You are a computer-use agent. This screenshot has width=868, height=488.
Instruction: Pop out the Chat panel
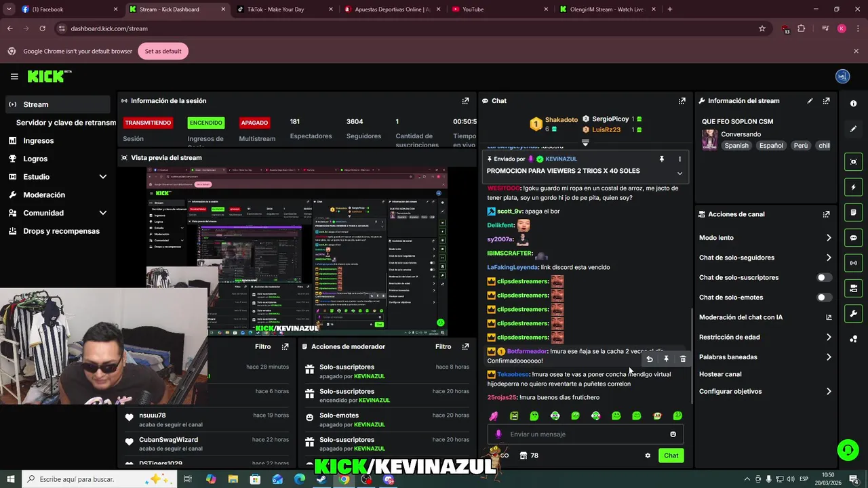click(x=682, y=101)
